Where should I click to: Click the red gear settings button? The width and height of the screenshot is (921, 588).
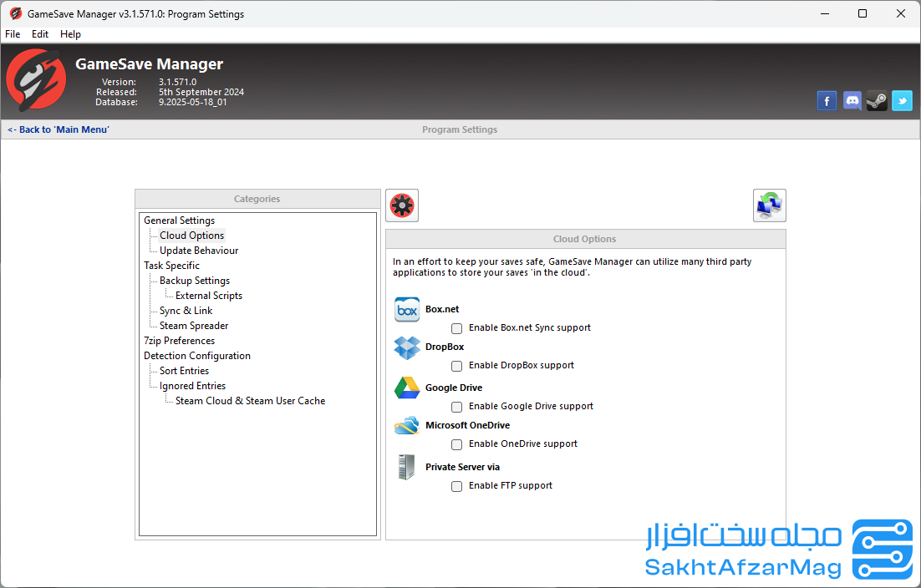tap(402, 205)
